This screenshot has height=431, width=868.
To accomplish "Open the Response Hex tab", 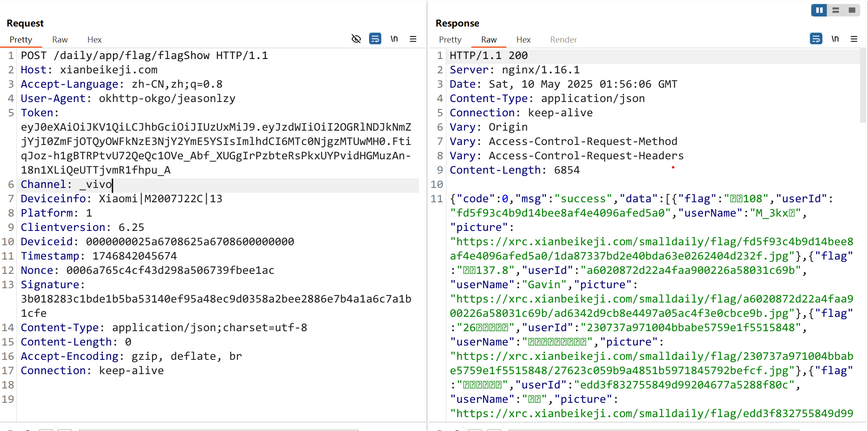I will [x=523, y=39].
